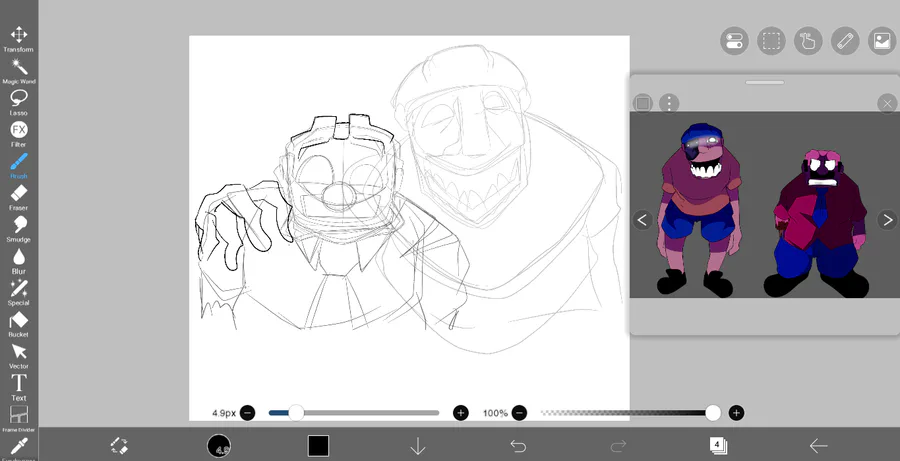The height and width of the screenshot is (461, 900).
Task: Increase opacity with plus button
Action: [736, 413]
